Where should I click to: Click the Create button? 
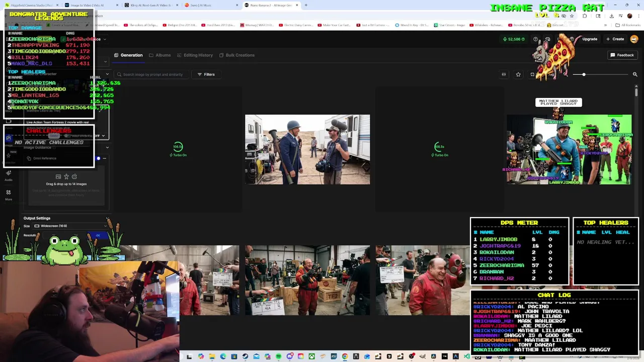tap(615, 39)
